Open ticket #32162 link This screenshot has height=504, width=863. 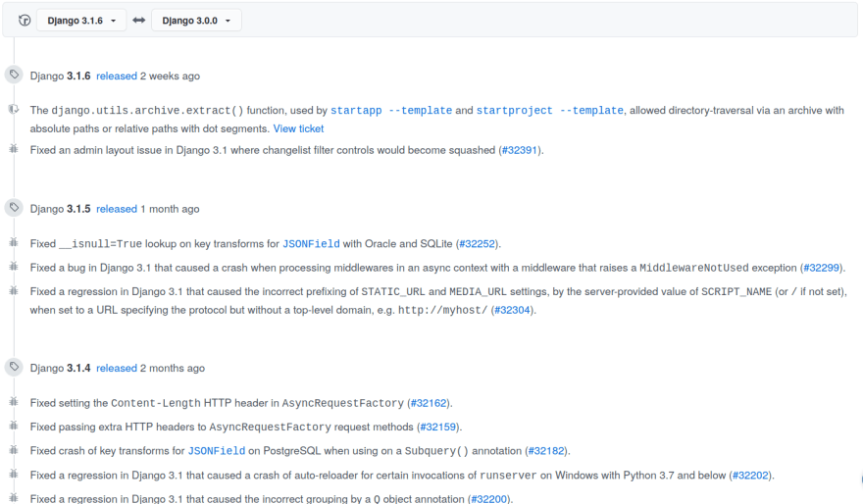click(429, 403)
